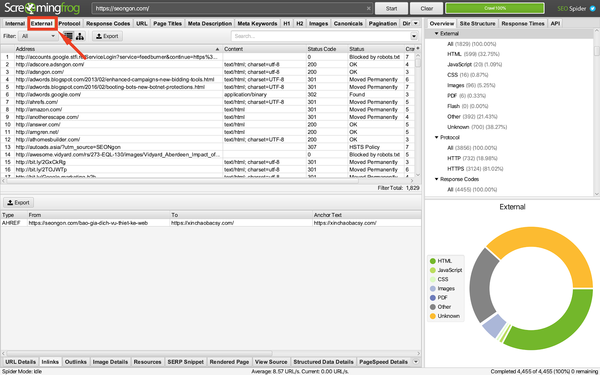Switch to list view icon
Screen dimensions: 600x375
click(x=68, y=36)
